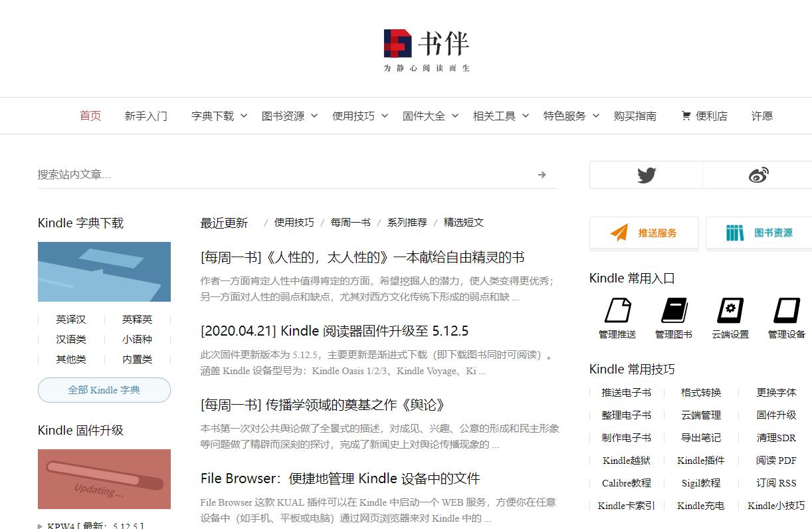Expand the 相关工具 dropdown chevron

526,116
